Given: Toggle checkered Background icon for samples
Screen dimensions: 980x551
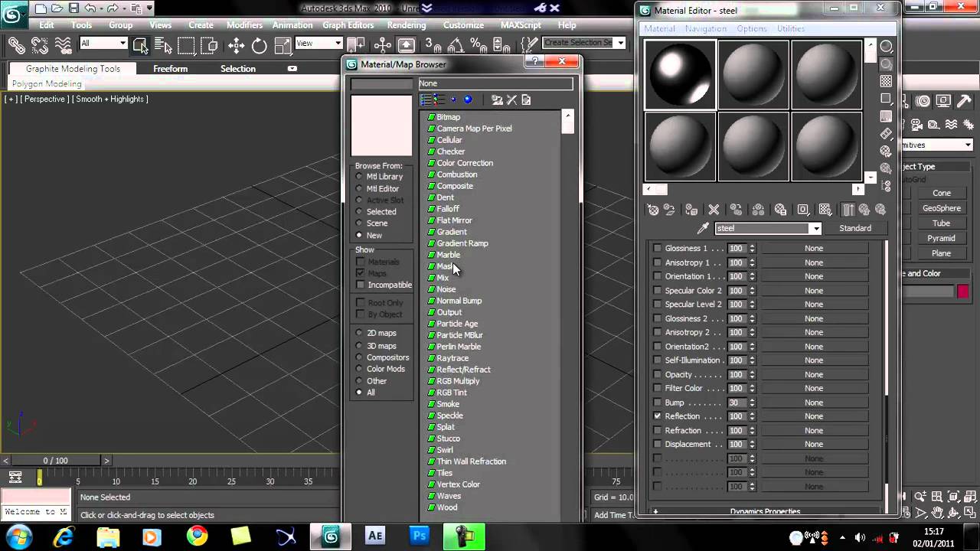Looking at the screenshot, I should [886, 81].
